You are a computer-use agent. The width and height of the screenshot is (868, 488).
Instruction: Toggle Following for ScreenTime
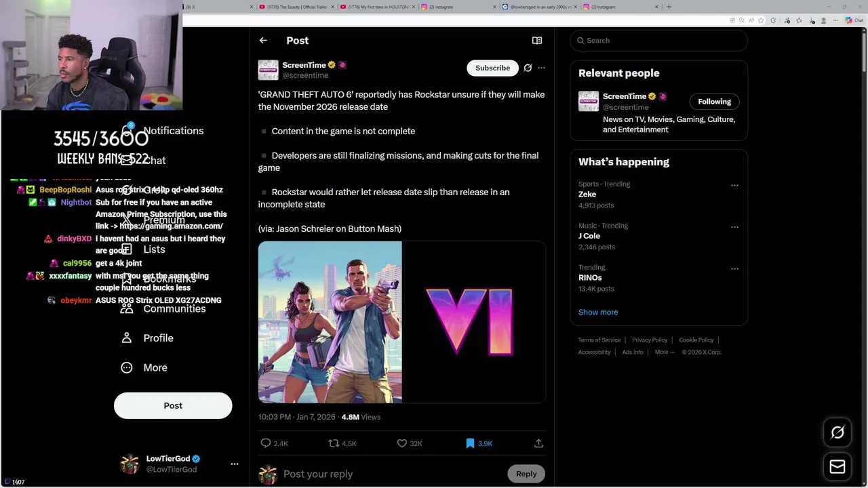coord(714,102)
